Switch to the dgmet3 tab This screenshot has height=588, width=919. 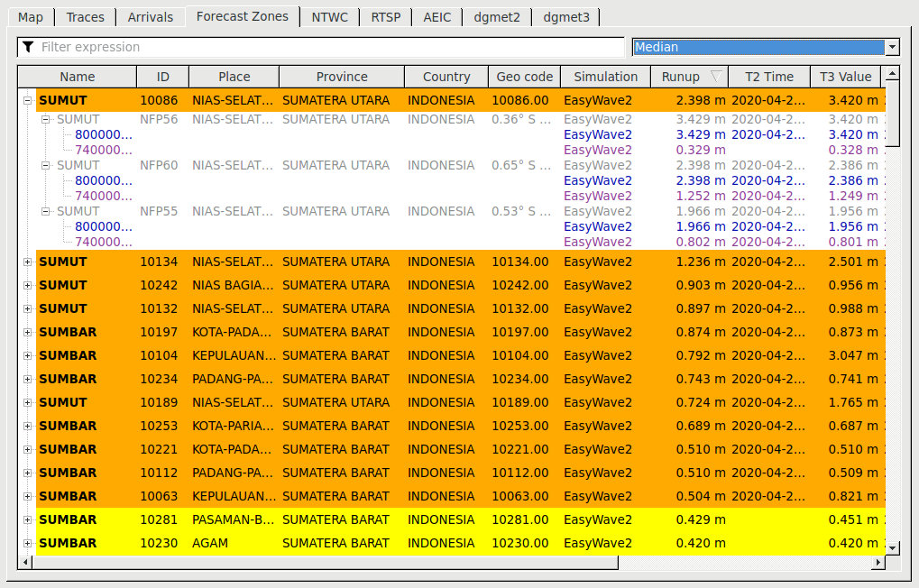566,17
